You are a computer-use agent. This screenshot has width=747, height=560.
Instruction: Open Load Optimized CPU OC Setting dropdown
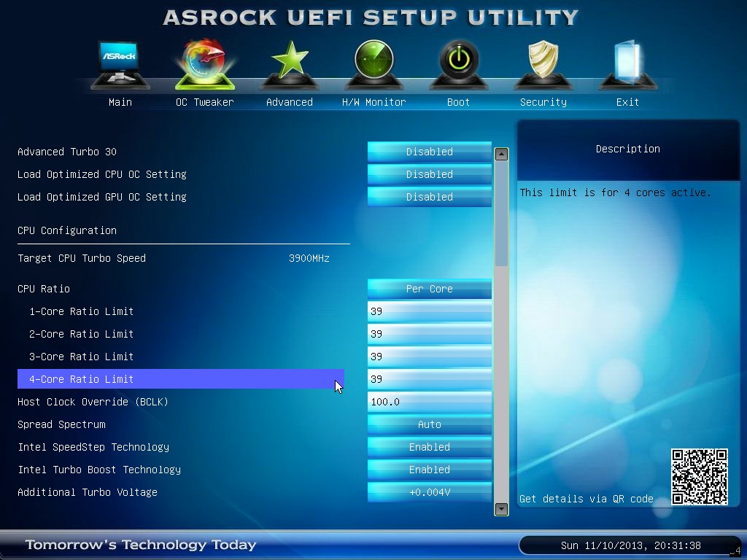point(429,174)
